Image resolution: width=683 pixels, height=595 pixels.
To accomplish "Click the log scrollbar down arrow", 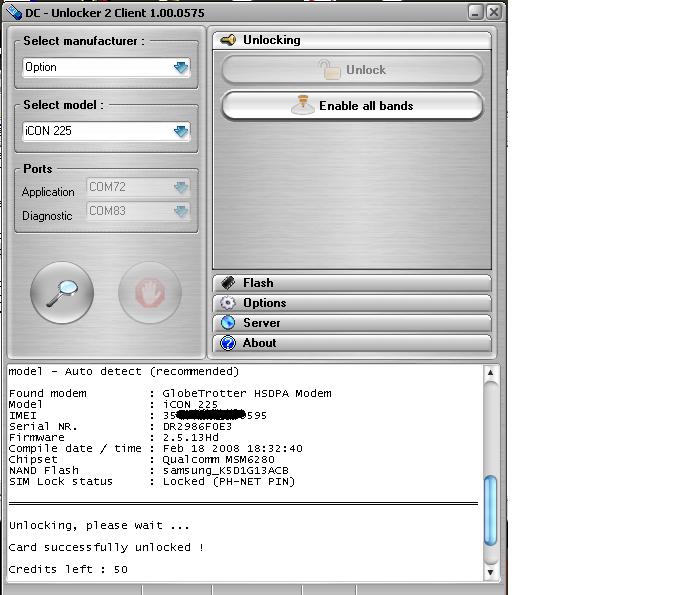I will 490,573.
